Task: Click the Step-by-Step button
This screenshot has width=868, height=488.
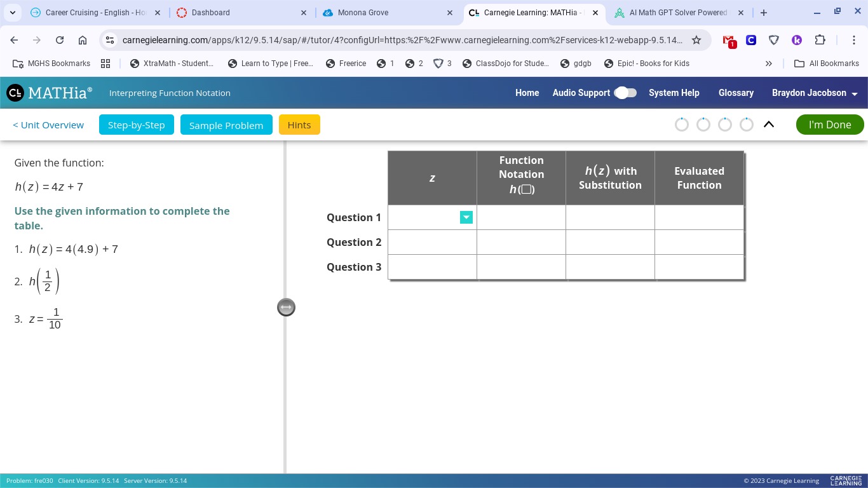Action: [x=137, y=125]
